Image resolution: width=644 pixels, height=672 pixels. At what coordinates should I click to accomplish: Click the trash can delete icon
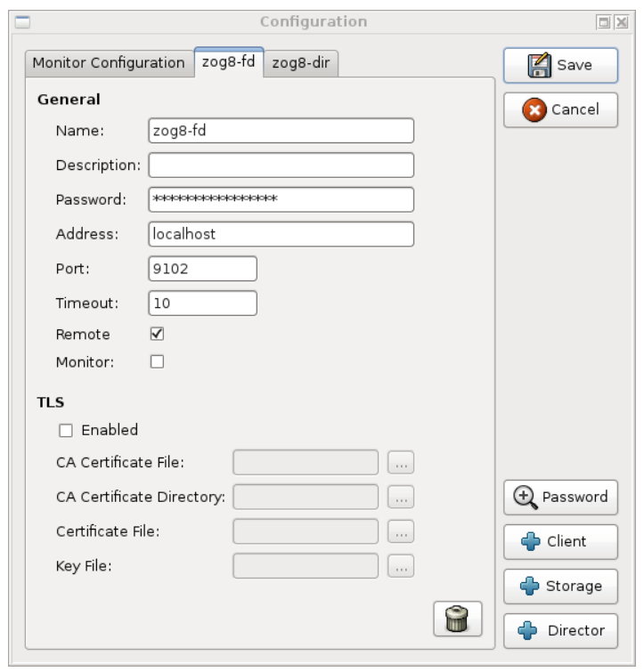[457, 619]
